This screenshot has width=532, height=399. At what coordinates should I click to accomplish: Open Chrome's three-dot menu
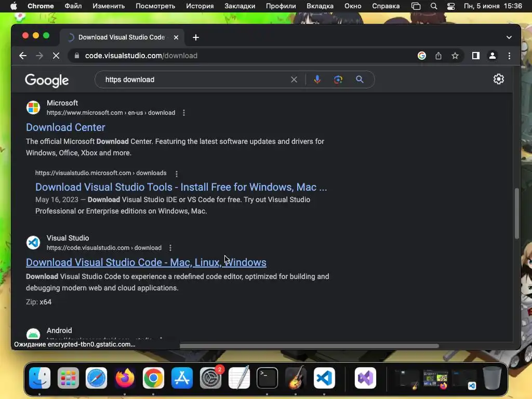pos(509,56)
